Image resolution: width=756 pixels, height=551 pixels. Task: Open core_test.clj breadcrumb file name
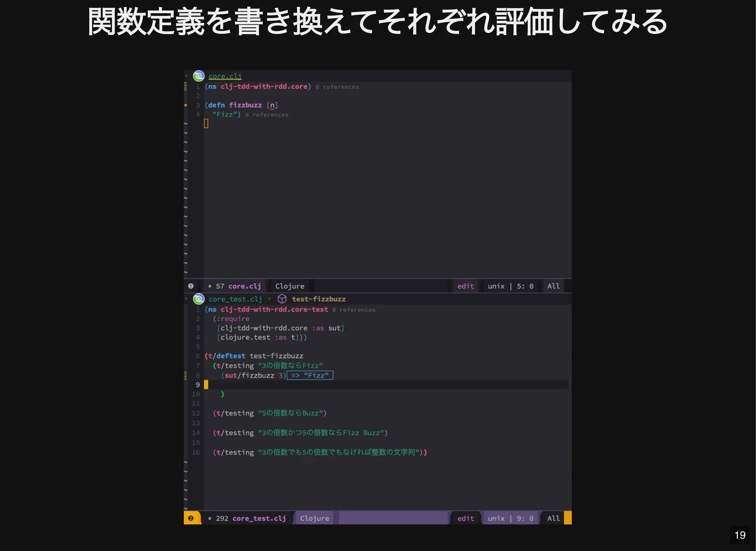point(235,299)
